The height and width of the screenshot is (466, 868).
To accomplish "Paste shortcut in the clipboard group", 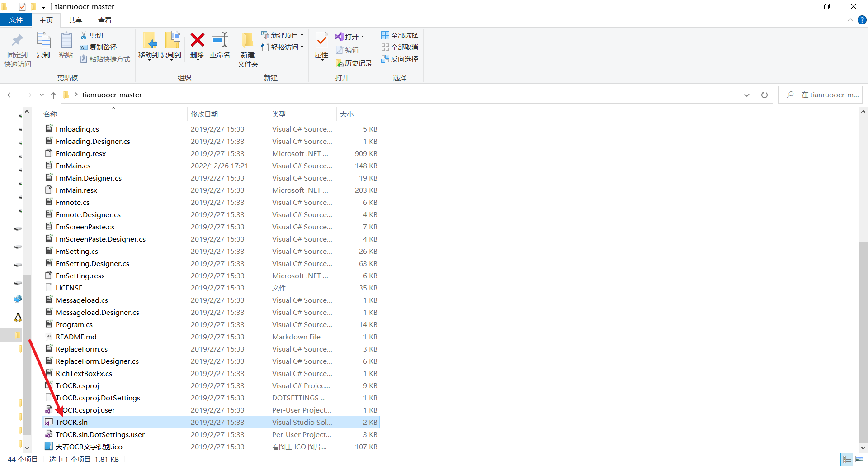I will click(x=105, y=59).
